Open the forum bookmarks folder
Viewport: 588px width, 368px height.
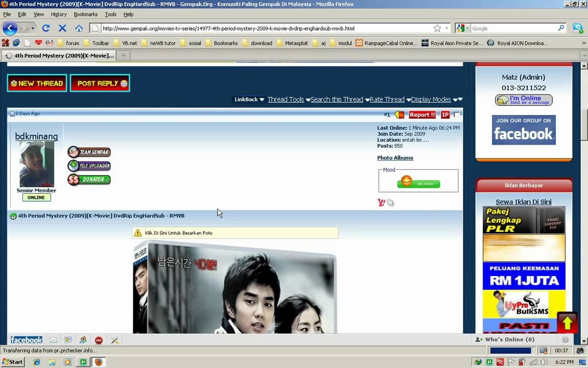pos(68,43)
